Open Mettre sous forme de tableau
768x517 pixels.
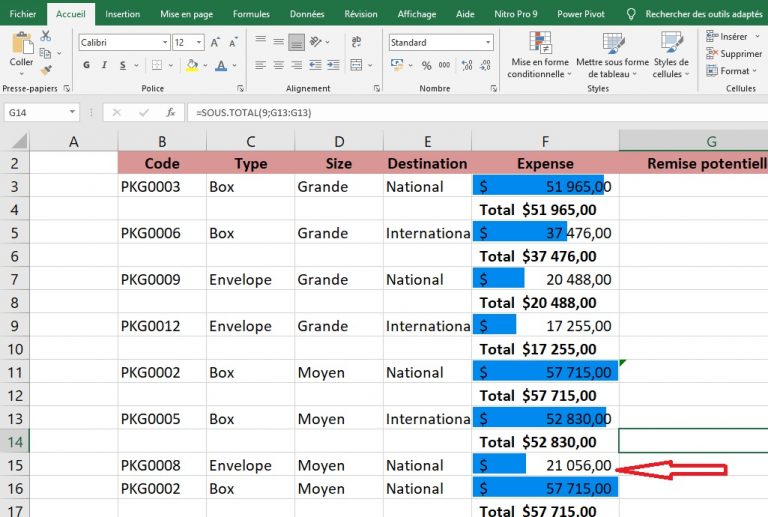tap(612, 55)
